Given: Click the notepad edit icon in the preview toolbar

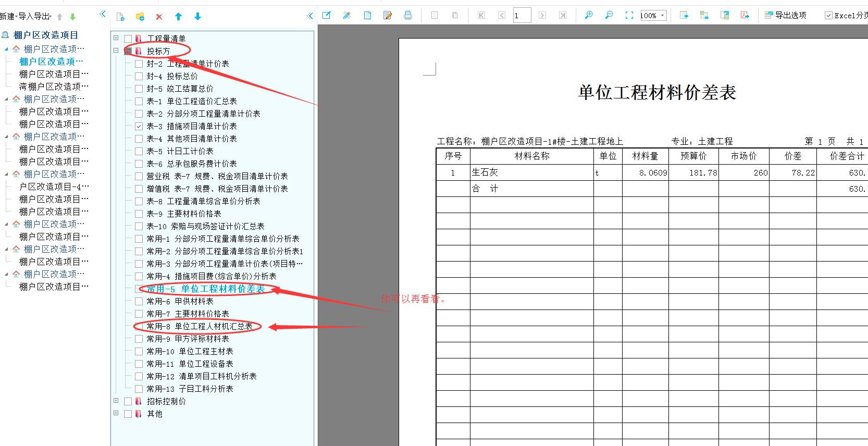Looking at the screenshot, I should click(x=388, y=15).
